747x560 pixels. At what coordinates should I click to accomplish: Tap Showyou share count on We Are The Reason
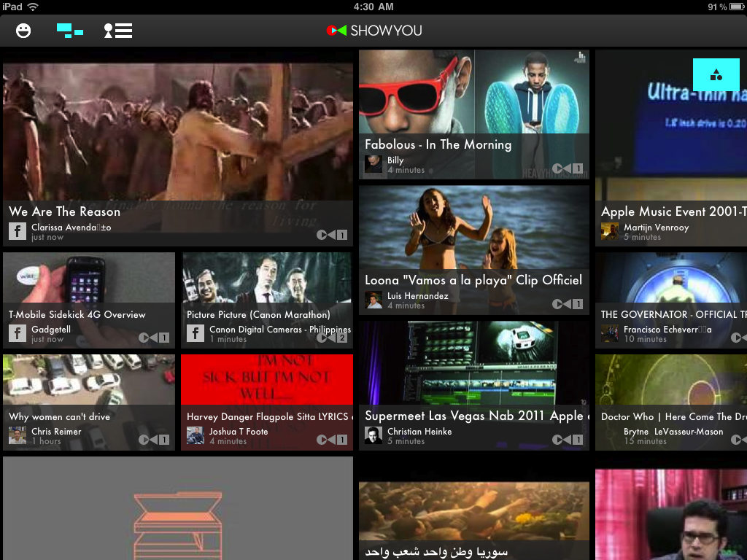332,235
